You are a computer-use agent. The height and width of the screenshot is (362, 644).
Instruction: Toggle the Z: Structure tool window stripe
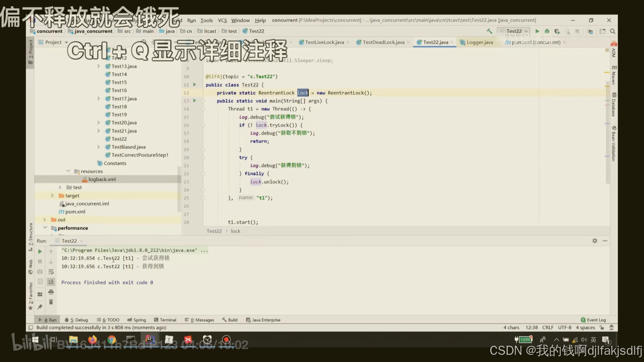pyautogui.click(x=31, y=237)
